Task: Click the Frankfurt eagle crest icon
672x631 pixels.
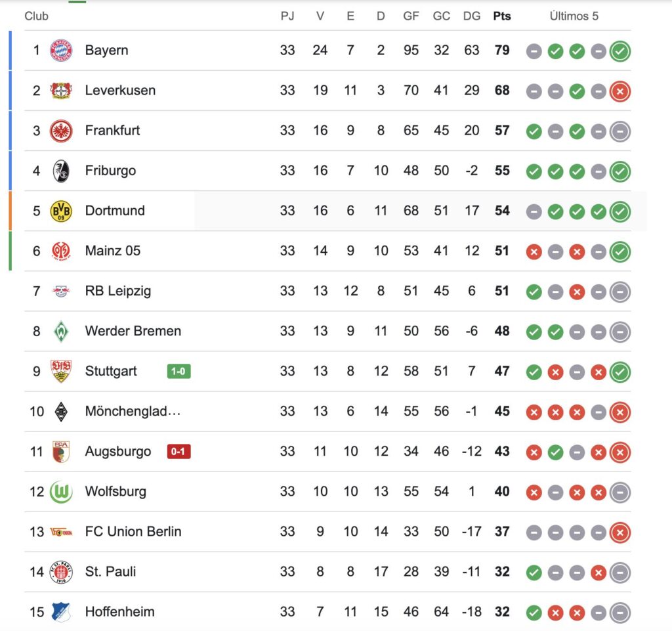Action: tap(61, 131)
